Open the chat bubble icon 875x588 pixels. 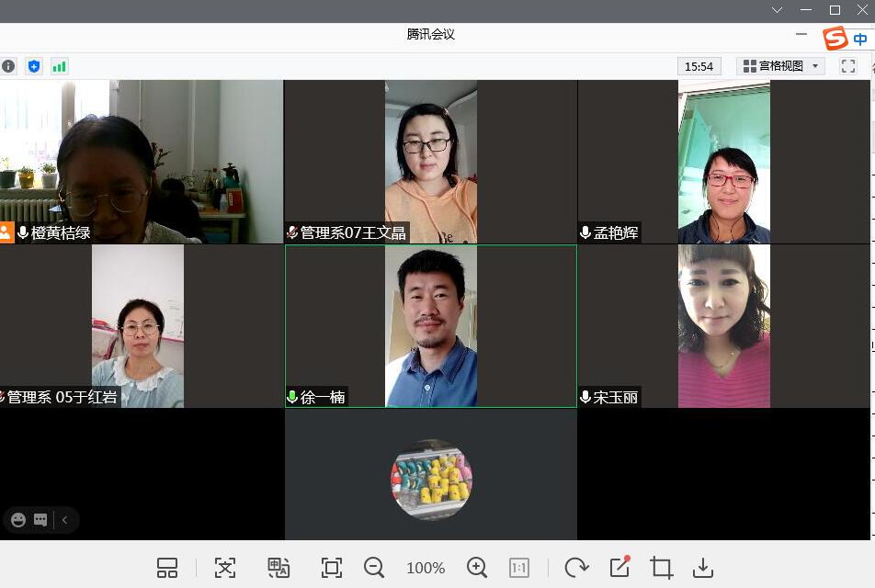click(x=40, y=520)
